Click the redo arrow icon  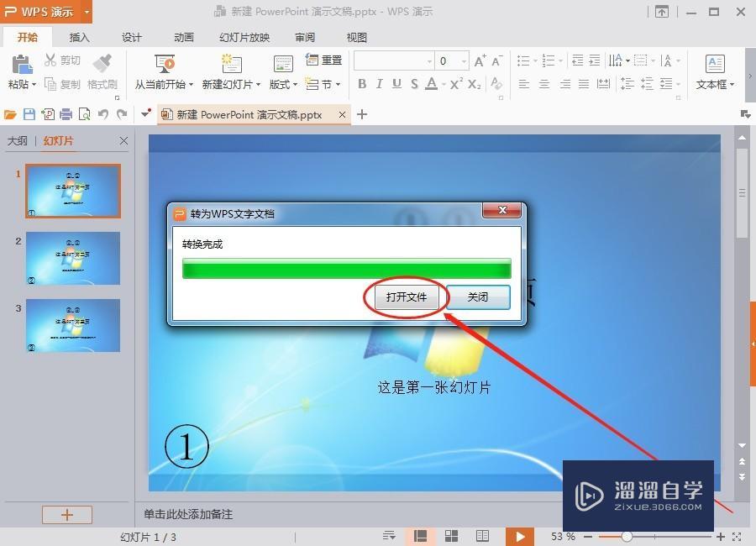(122, 114)
